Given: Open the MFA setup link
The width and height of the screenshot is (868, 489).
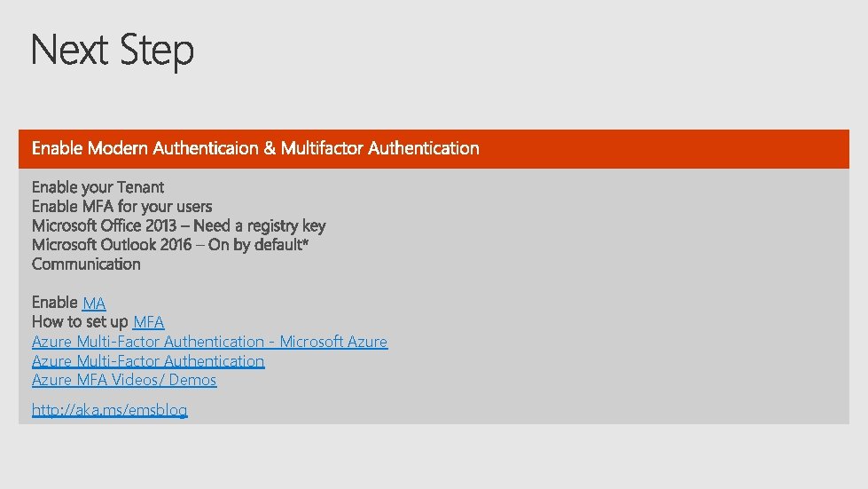Looking at the screenshot, I should 148,322.
